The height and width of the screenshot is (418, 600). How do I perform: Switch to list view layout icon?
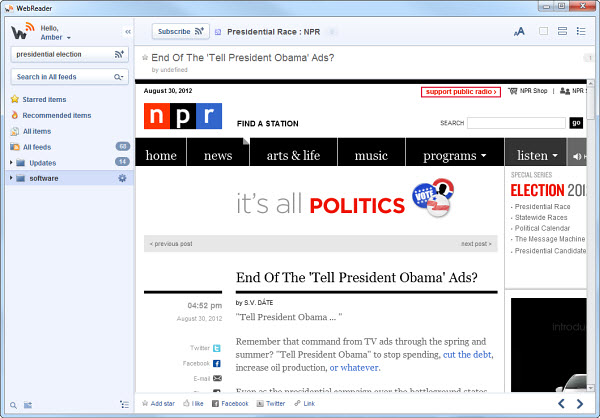pyautogui.click(x=581, y=32)
